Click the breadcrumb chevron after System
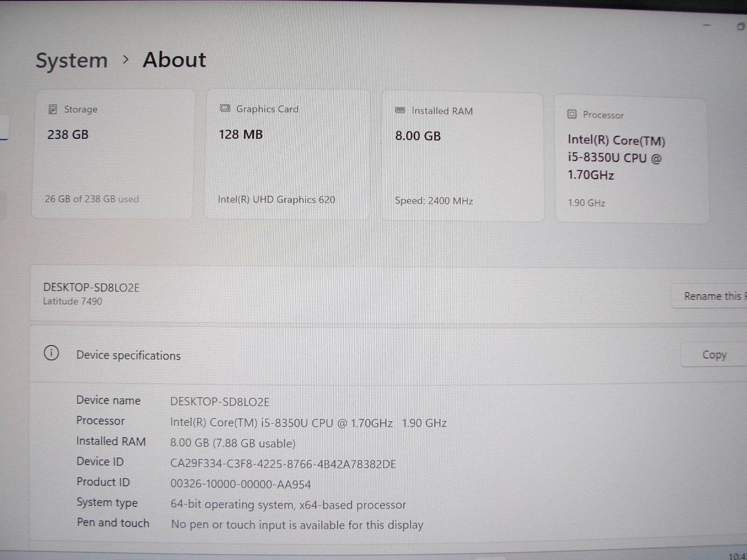Screen dimensions: 747x560 point(125,60)
